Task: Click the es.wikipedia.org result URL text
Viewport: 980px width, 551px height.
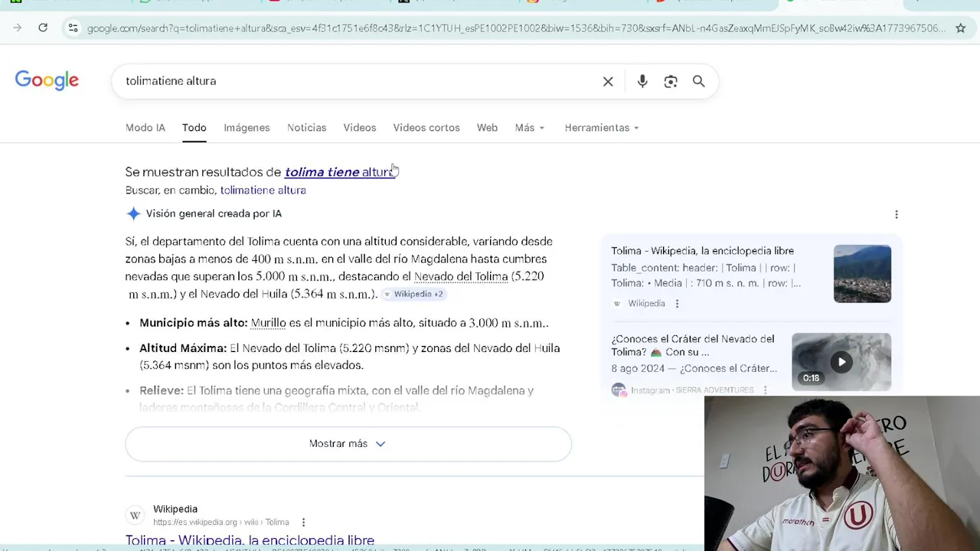Action: [220, 523]
